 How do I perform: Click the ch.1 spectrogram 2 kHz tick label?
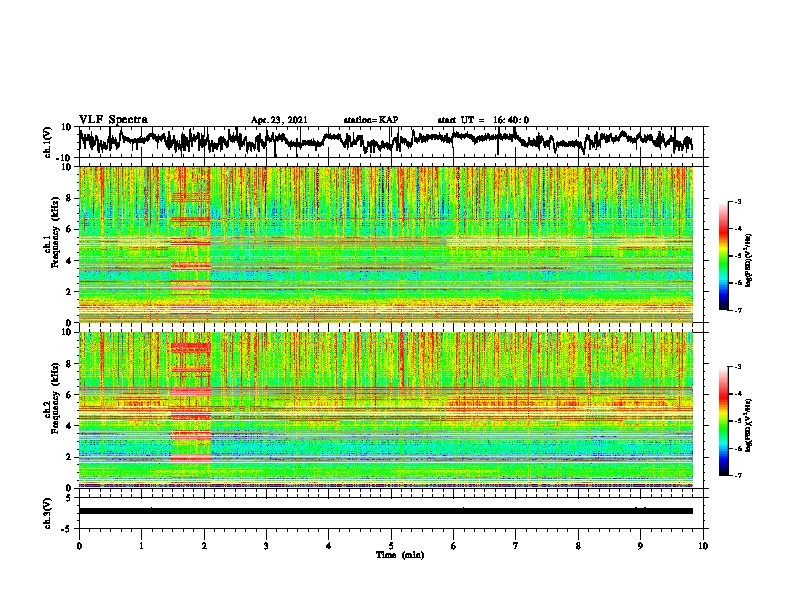click(x=70, y=292)
